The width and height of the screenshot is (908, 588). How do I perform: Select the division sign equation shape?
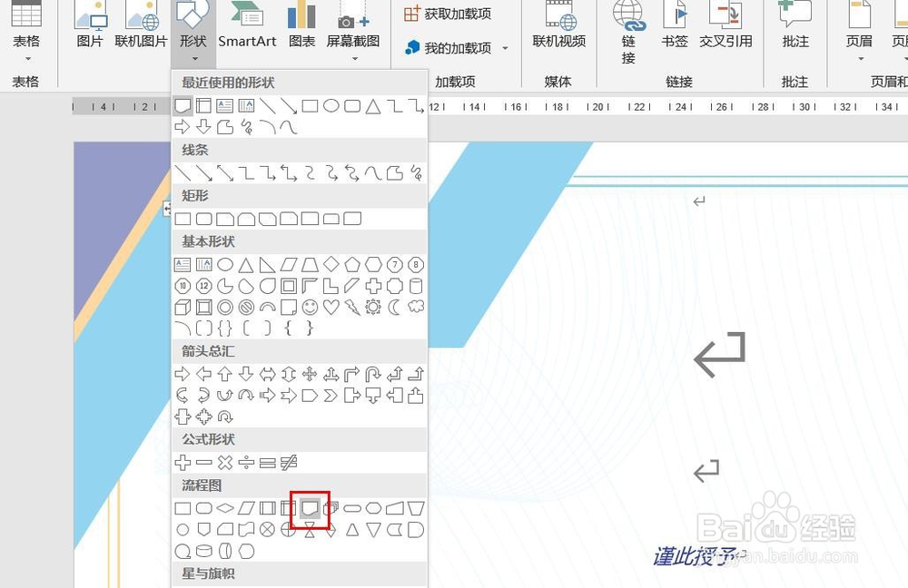click(246, 463)
